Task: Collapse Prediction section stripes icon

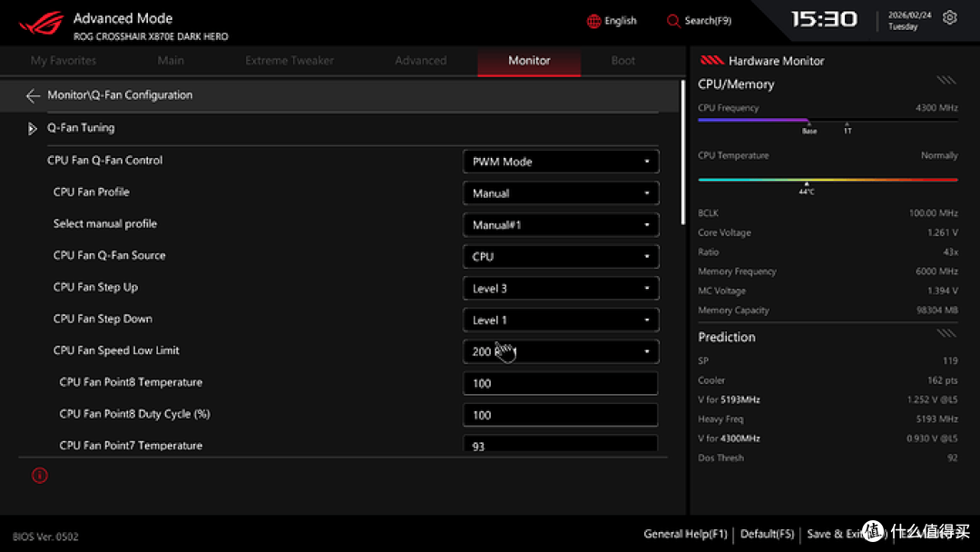Action: [946, 333]
